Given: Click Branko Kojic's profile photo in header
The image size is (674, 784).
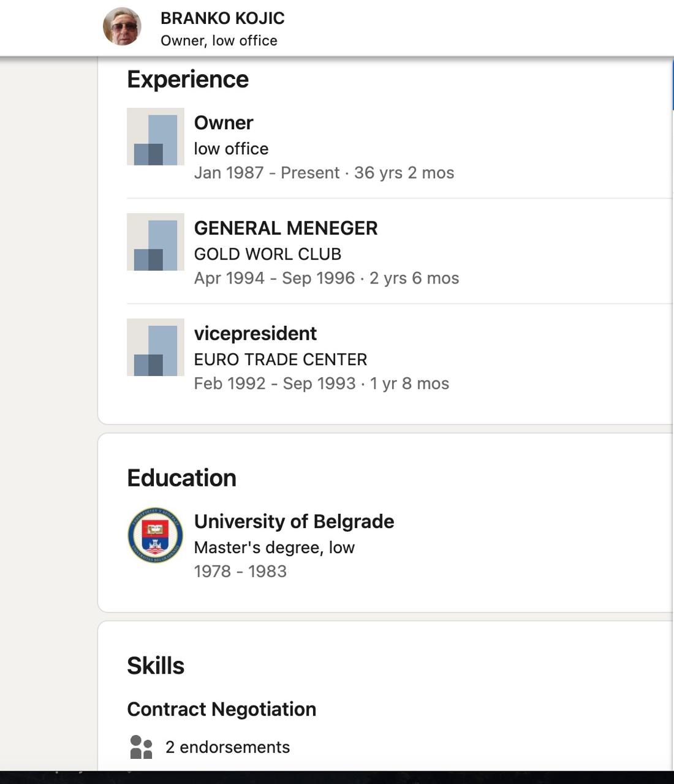Looking at the screenshot, I should click(x=122, y=26).
